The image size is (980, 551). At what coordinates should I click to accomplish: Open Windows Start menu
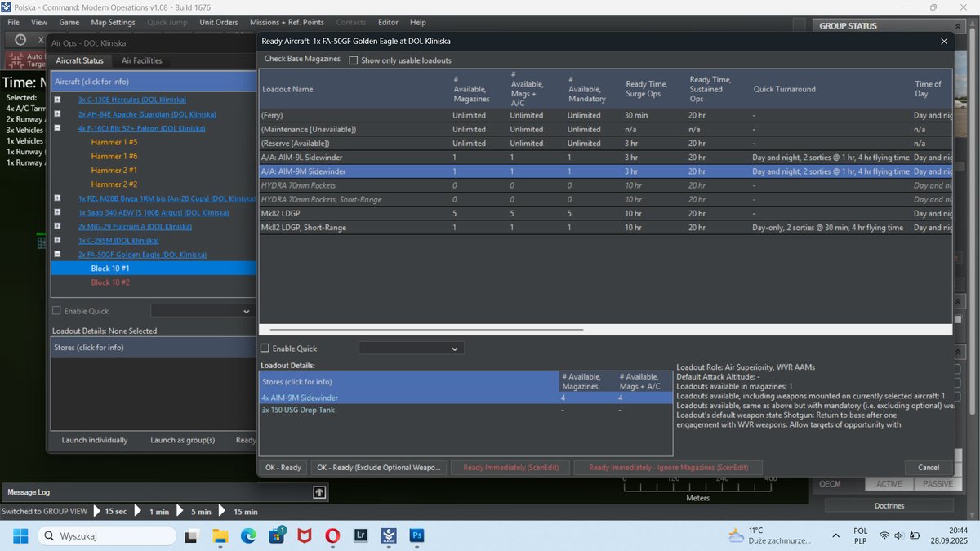pos(20,535)
